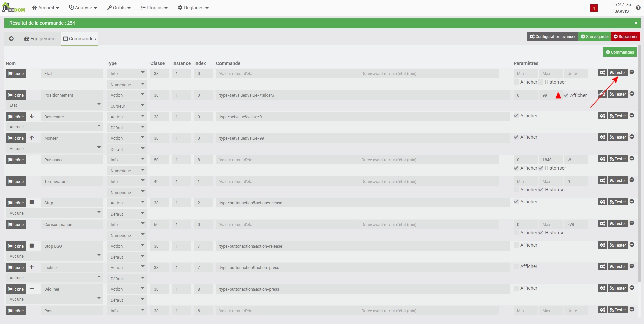Open the Etat value dropdown under Positionnement
The height and width of the screenshot is (324, 644).
click(55, 105)
